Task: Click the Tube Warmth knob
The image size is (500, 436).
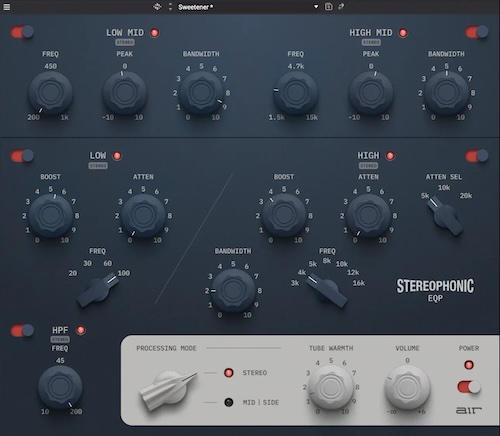Action: point(331,388)
